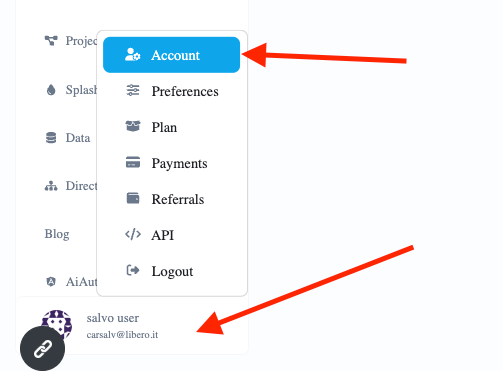This screenshot has width=503, height=371.
Task: Click the Account user-gear icon
Action: pyautogui.click(x=132, y=55)
